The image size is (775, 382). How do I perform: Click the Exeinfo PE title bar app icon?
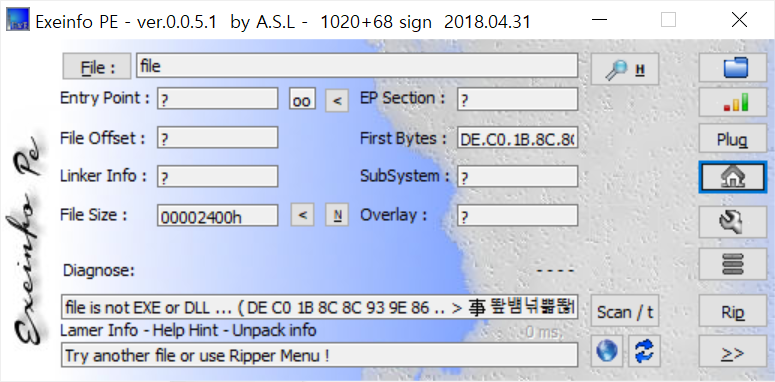pos(17,20)
